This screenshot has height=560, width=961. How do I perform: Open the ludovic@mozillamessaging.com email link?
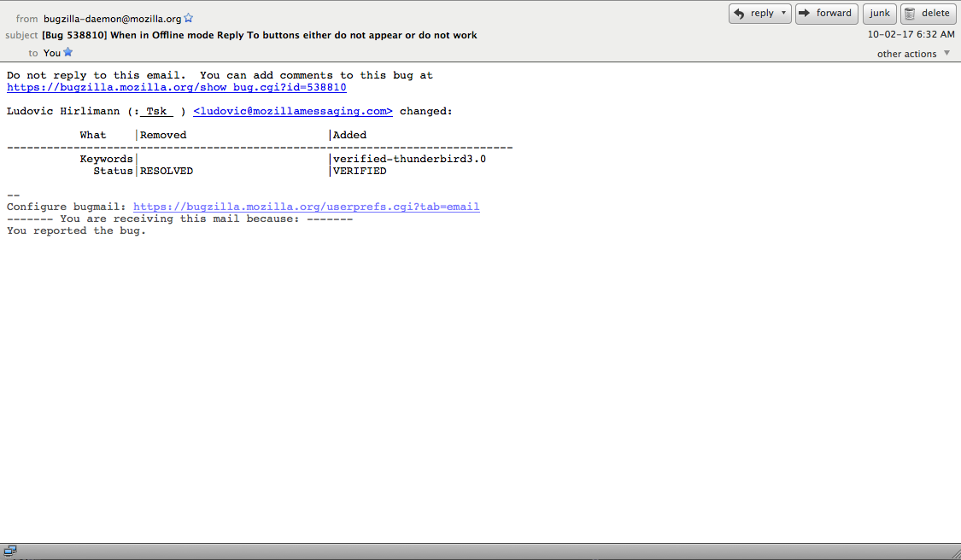(293, 111)
